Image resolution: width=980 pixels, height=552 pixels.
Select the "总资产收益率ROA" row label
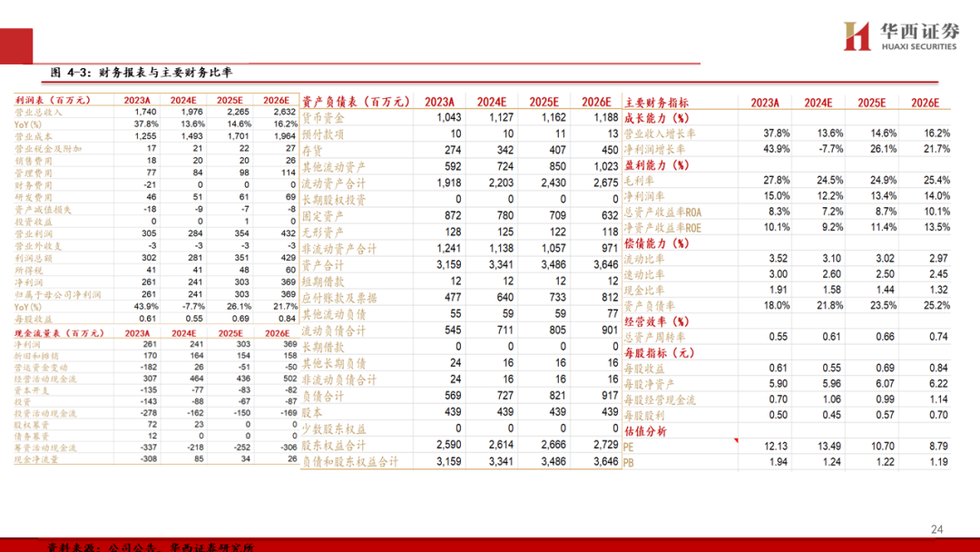(662, 212)
